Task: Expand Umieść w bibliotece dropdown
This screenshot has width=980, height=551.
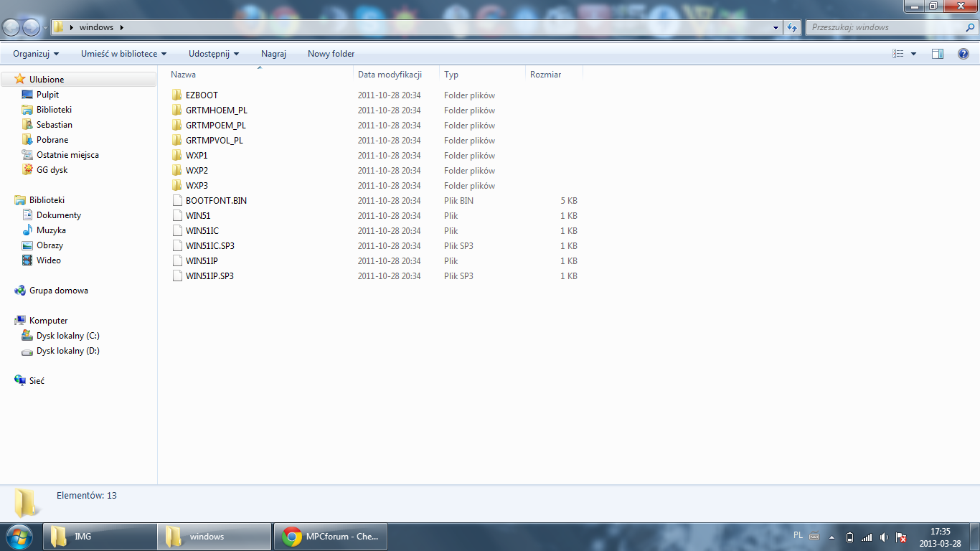Action: (x=123, y=54)
